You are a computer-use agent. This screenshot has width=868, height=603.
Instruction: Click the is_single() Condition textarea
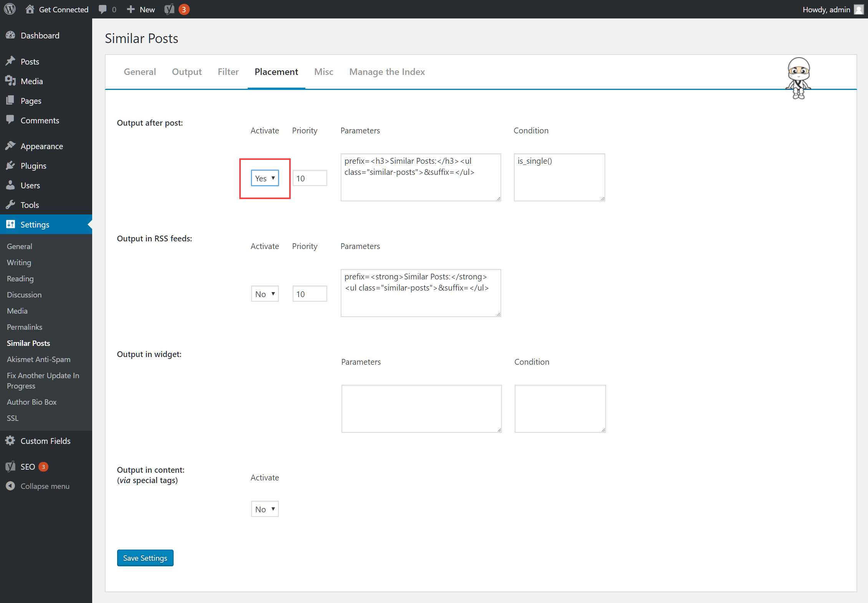coord(560,177)
